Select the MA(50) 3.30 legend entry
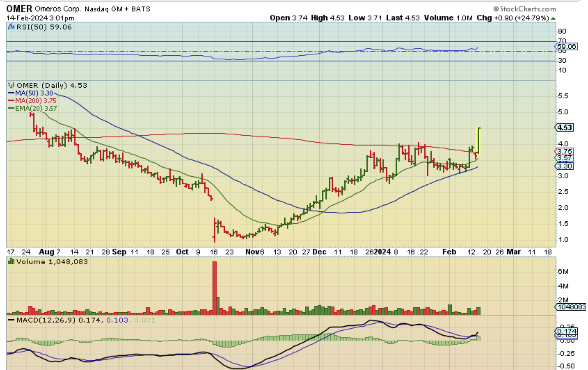 31,93
